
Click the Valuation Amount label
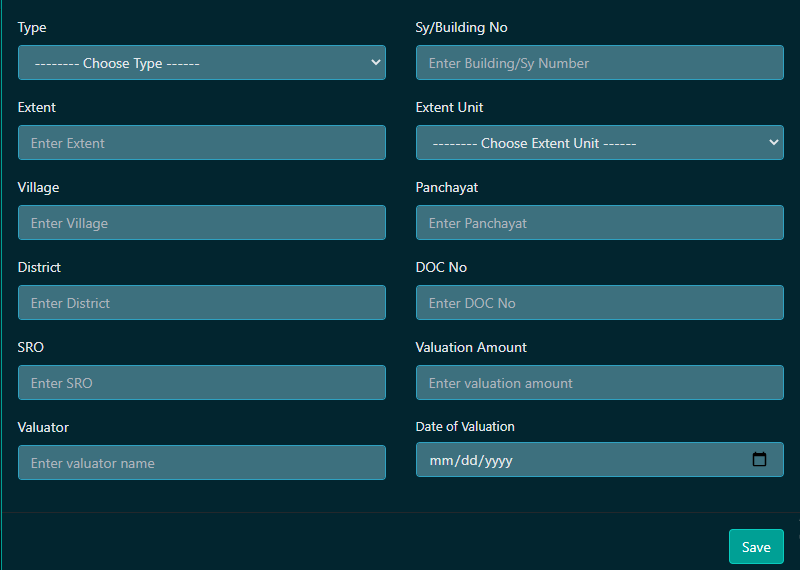point(471,347)
